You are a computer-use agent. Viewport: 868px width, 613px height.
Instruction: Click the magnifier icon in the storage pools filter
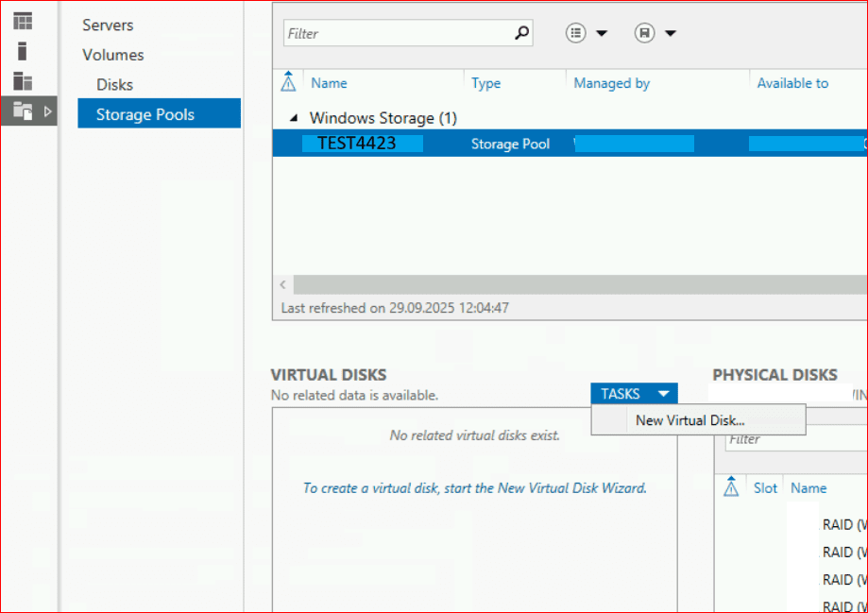tap(521, 33)
